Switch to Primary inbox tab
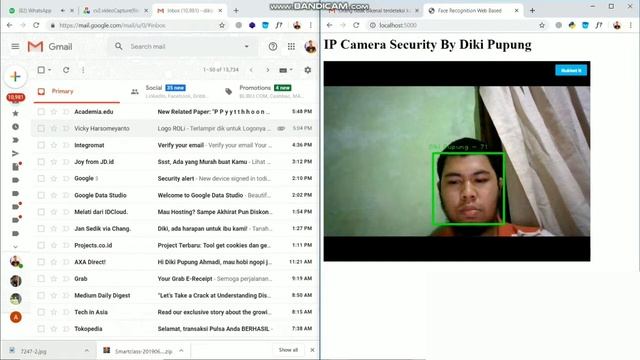This screenshot has height=360, width=640. 77,91
